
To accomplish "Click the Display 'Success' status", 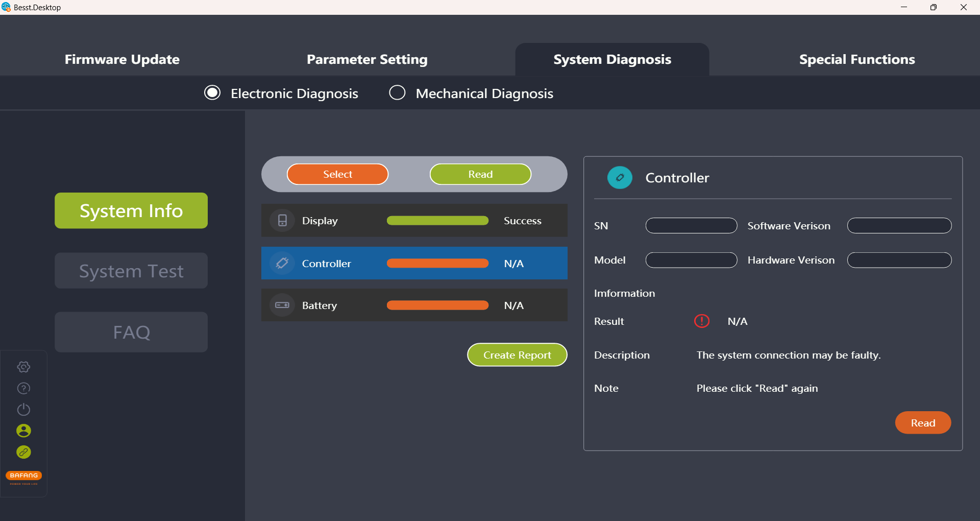I will coord(522,221).
